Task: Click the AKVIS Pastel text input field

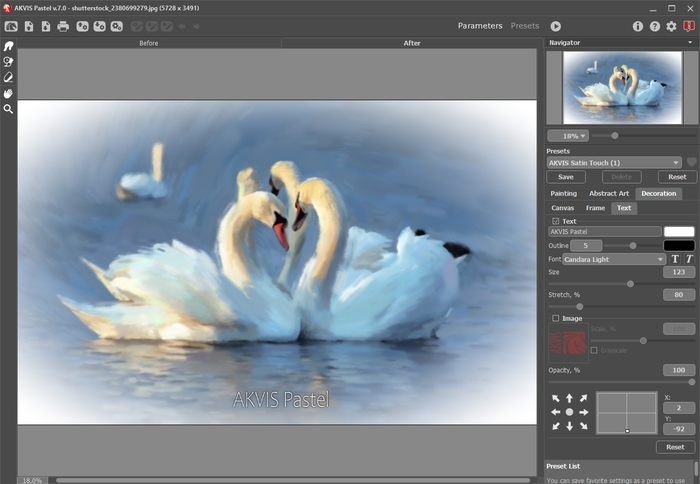Action: point(604,231)
